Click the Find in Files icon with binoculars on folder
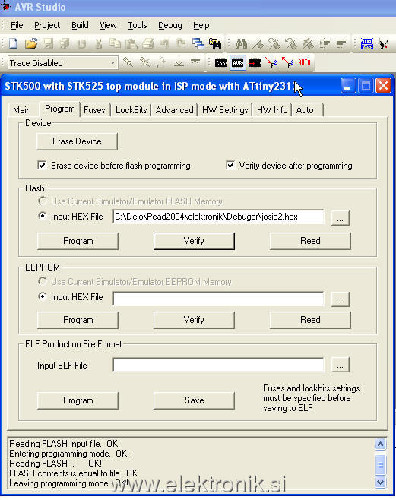This screenshot has width=396, height=500. (215, 44)
